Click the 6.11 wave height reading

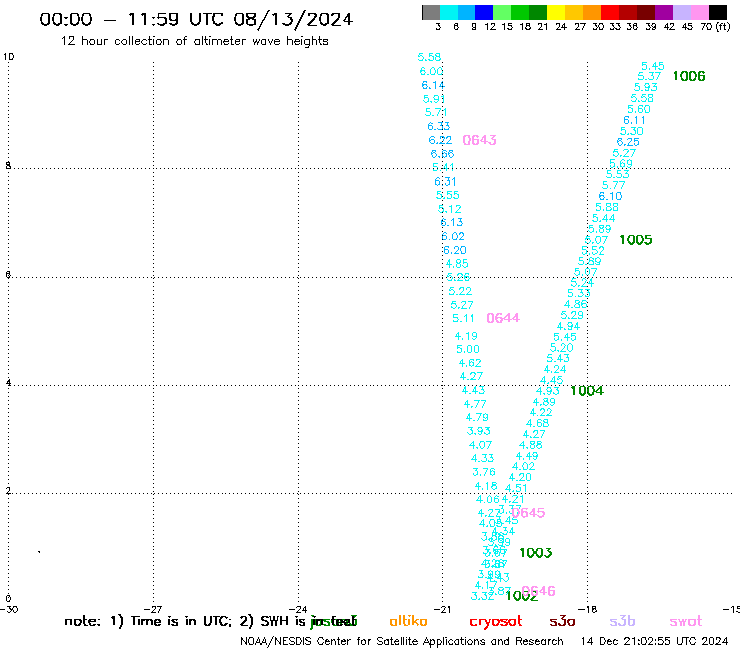coord(635,120)
